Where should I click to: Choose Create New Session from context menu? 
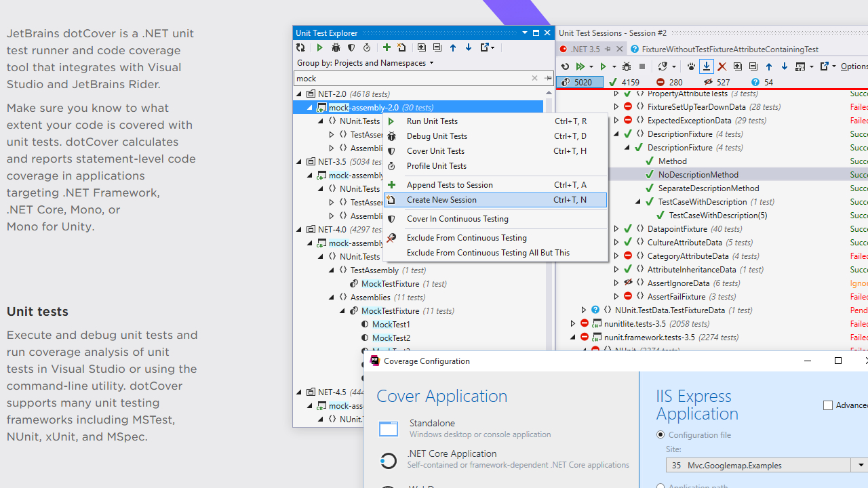(x=441, y=200)
